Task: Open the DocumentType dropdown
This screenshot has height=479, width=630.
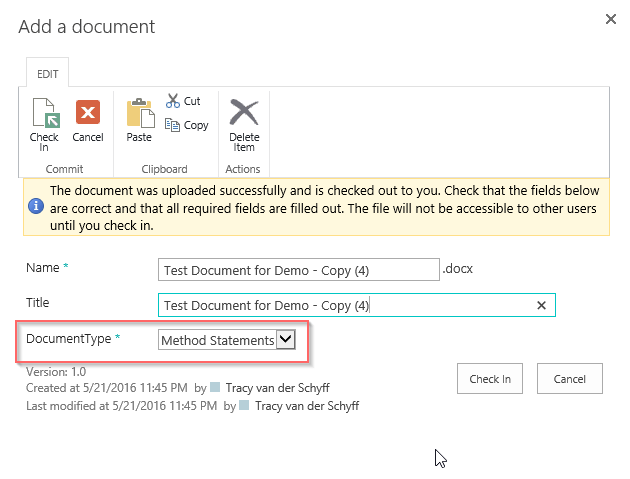Action: point(286,341)
